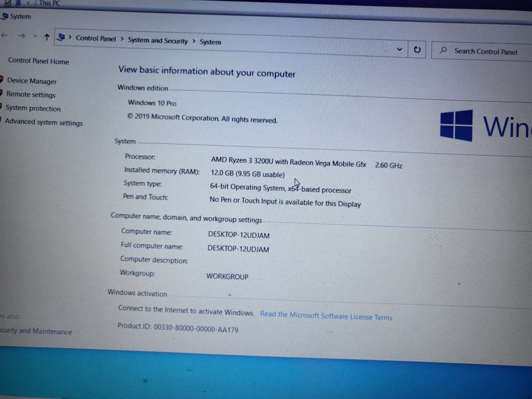Open System protection

tap(33, 108)
